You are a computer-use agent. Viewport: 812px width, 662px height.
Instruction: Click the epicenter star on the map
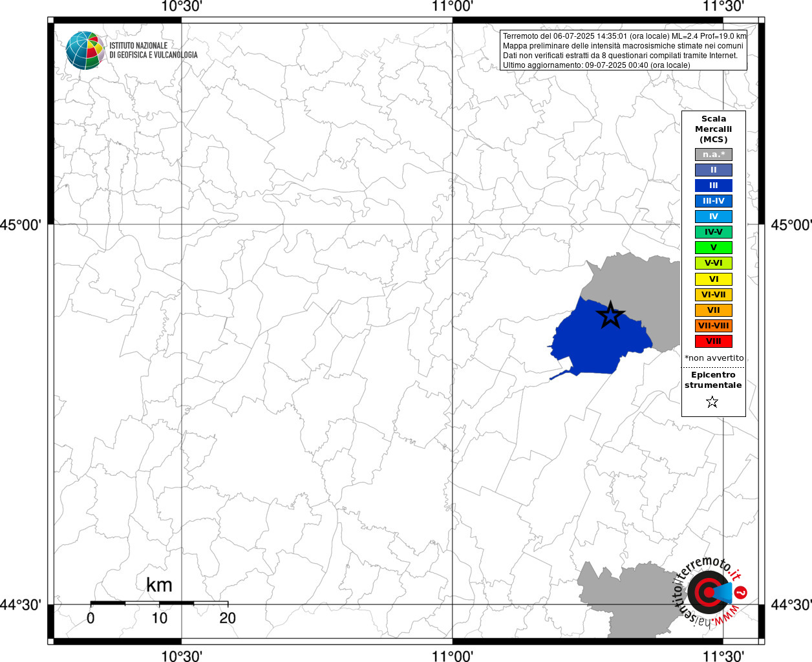tap(610, 315)
